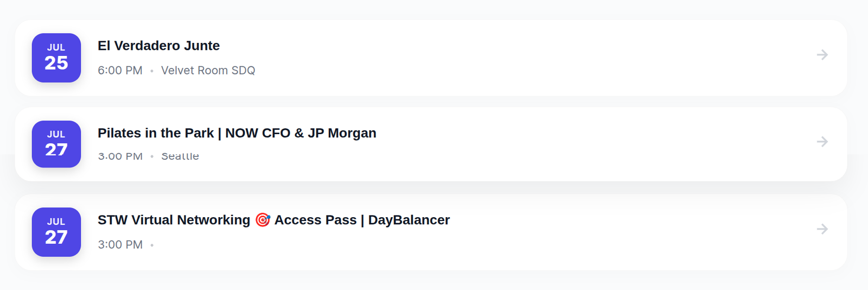This screenshot has width=868, height=290.
Task: Click the arrow on the Pilates in the Park card
Action: tap(822, 142)
